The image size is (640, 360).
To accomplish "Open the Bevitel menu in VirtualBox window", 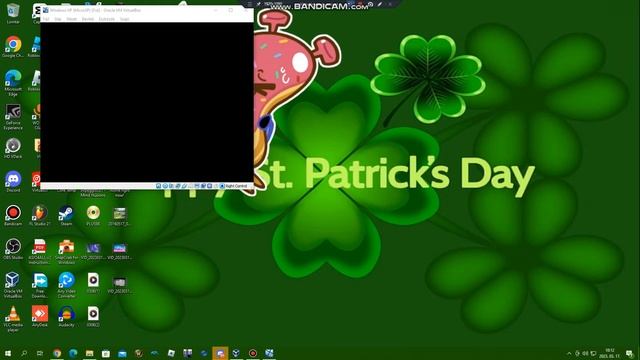I will (88, 19).
